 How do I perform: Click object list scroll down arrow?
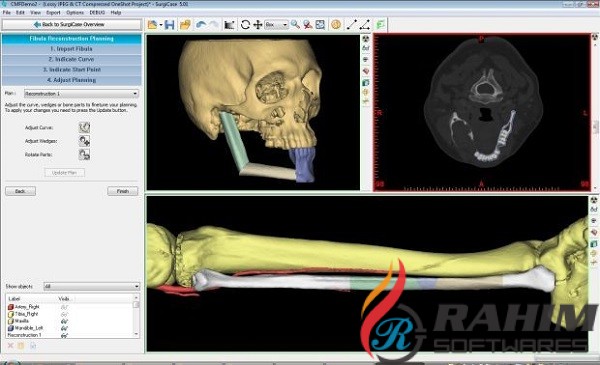coord(136,334)
